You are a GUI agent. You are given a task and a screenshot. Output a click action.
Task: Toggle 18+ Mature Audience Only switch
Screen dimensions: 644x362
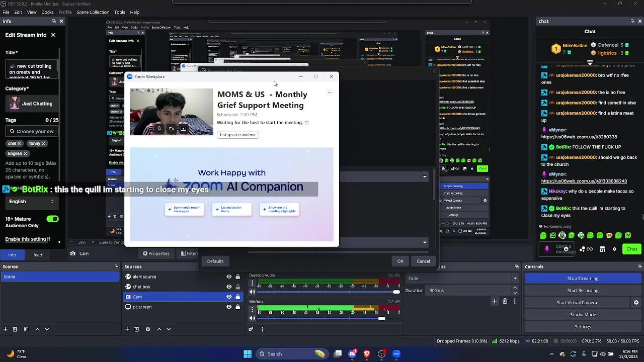pyautogui.click(x=52, y=219)
